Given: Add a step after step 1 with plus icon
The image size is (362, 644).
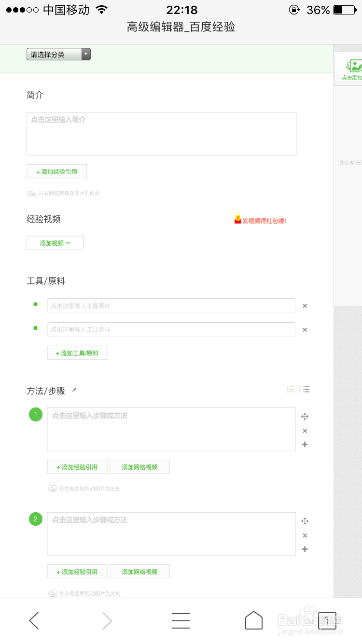Looking at the screenshot, I should click(x=305, y=444).
